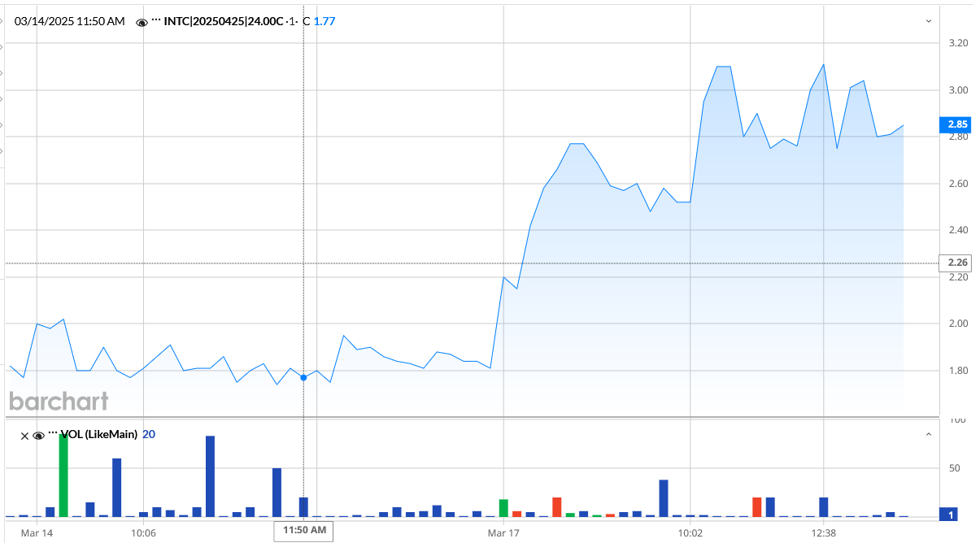This screenshot has height=543, width=980.
Task: Open the three-dot menu for VOL study
Action: pos(53,434)
